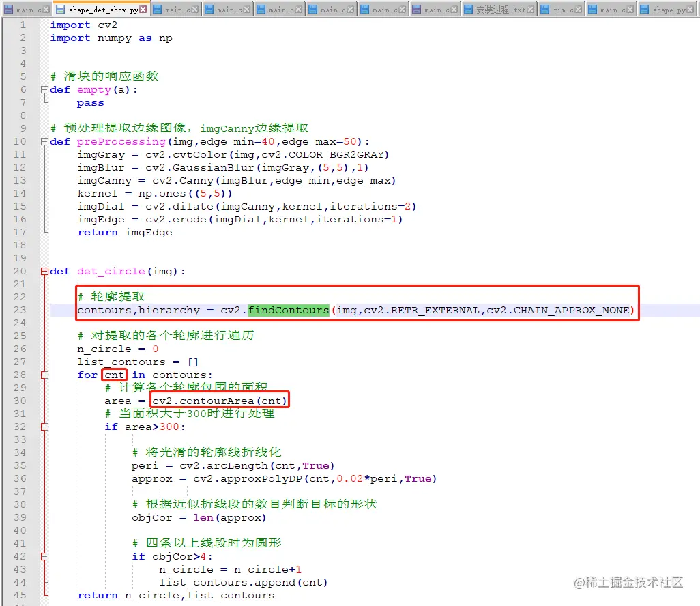
Task: Click 'pass' inside the empty function
Action: click(90, 103)
